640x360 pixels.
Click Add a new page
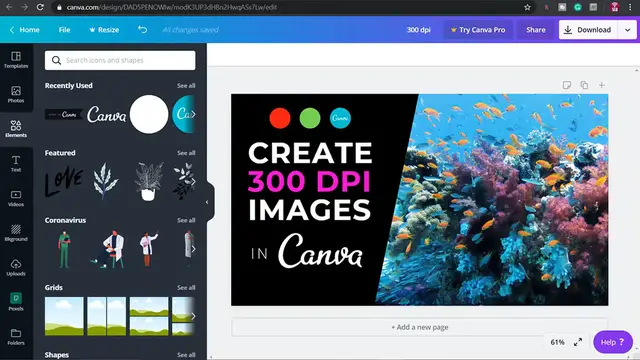pyautogui.click(x=420, y=327)
